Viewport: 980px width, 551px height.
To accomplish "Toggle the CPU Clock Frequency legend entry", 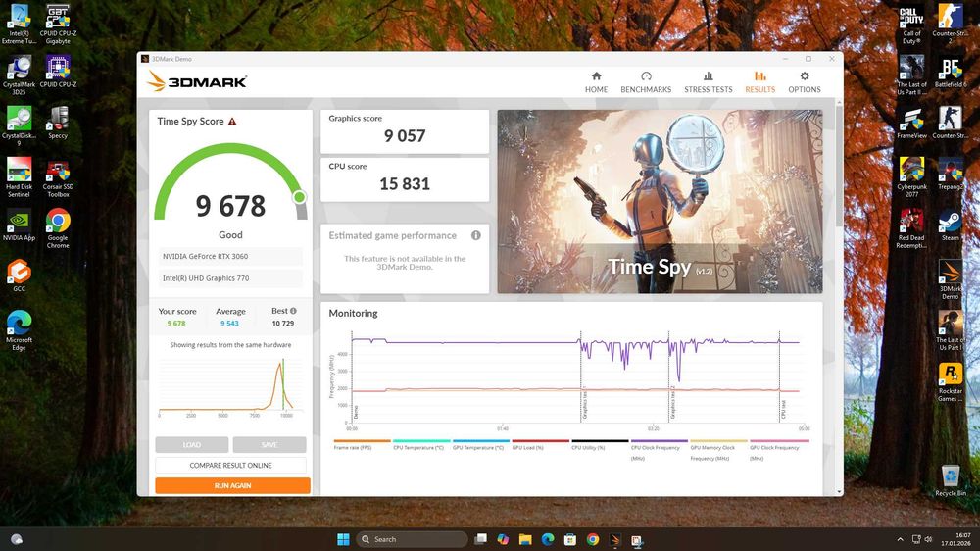I will pyautogui.click(x=659, y=450).
